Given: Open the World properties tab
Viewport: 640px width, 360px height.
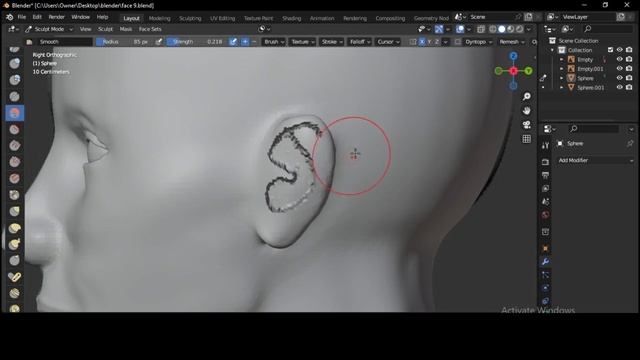Looking at the screenshot, I should 545,215.
